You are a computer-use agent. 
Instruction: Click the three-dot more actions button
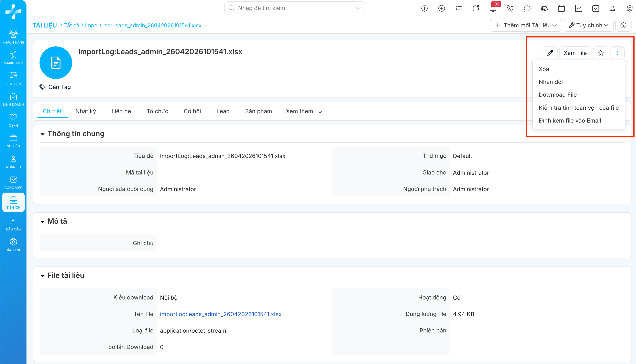coord(617,53)
